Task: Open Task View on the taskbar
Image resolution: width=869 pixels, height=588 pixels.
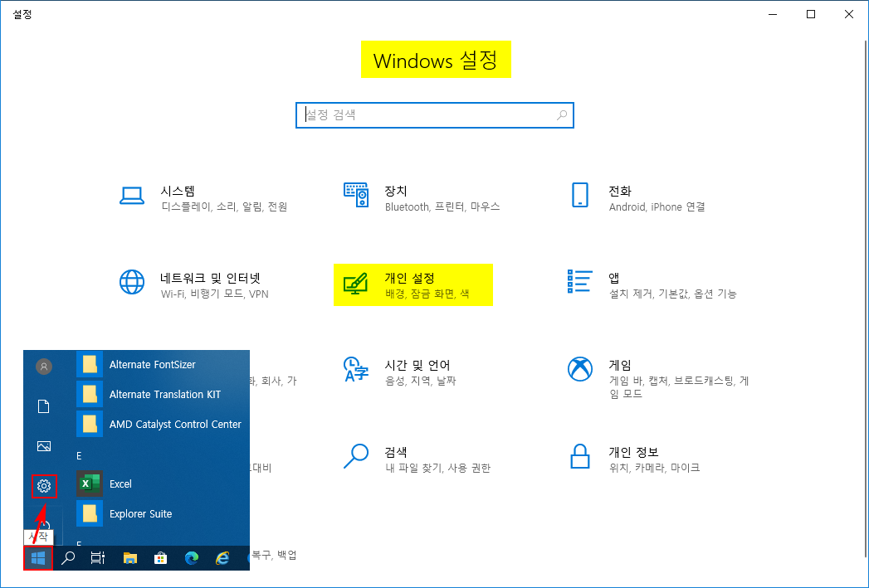Action: pos(98,558)
